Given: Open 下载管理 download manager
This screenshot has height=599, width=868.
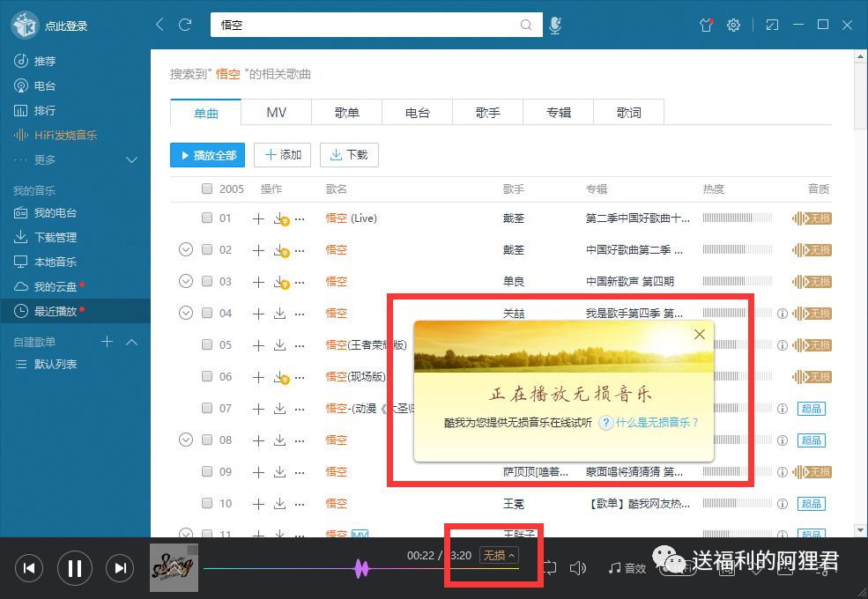Looking at the screenshot, I should pyautogui.click(x=46, y=237).
